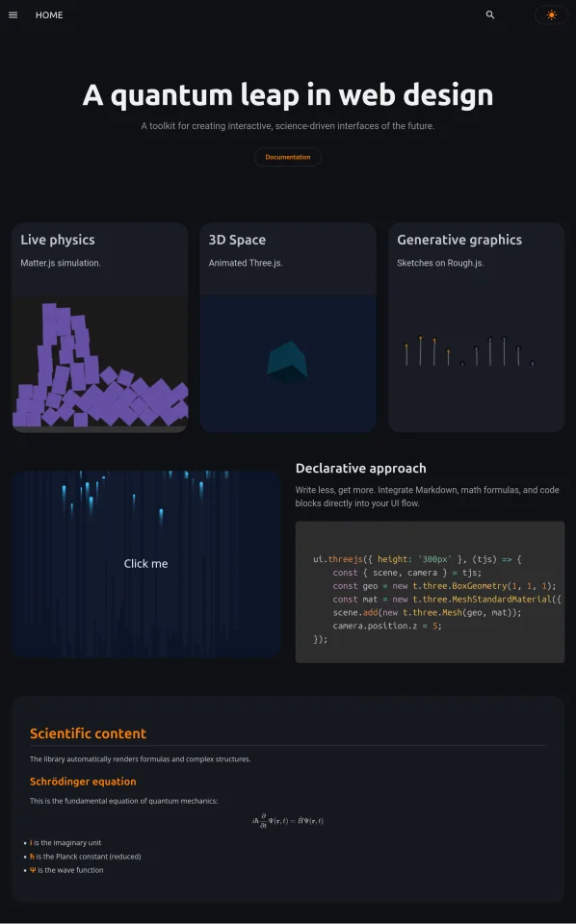576x924 pixels.
Task: Go to HOME in the header
Action: click(x=49, y=14)
